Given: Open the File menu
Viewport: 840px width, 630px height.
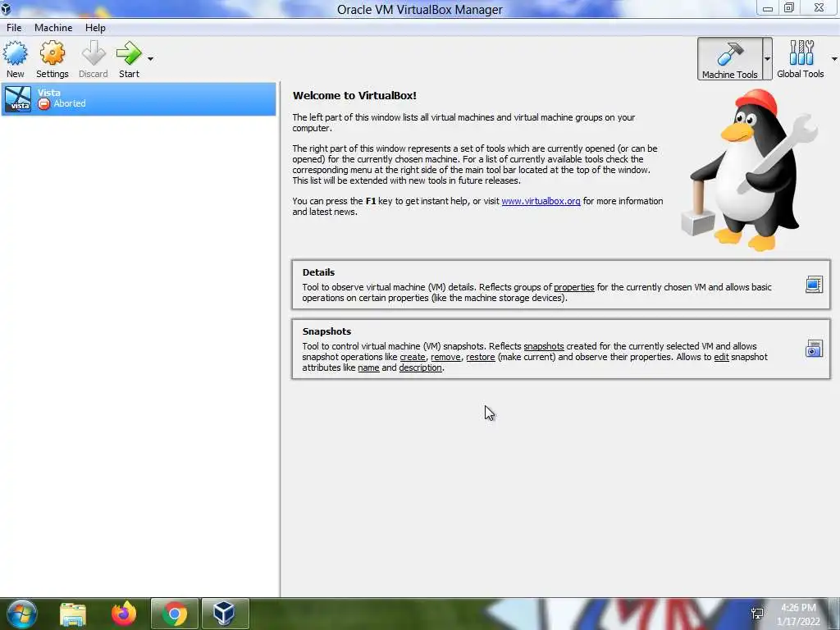Looking at the screenshot, I should (14, 28).
